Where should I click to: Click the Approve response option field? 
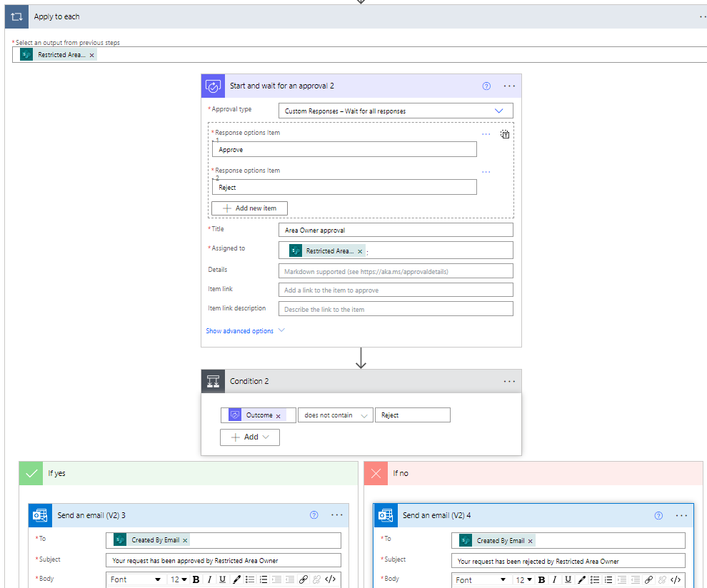(x=344, y=150)
